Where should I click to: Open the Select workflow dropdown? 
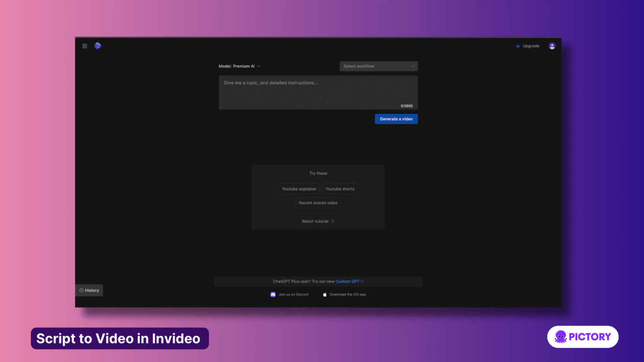[378, 66]
